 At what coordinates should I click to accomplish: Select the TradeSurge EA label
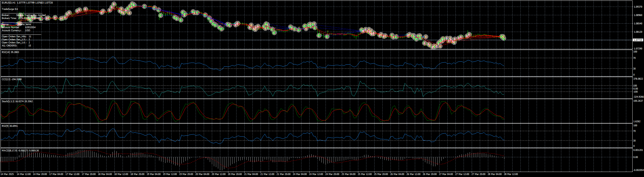pos(10,9)
